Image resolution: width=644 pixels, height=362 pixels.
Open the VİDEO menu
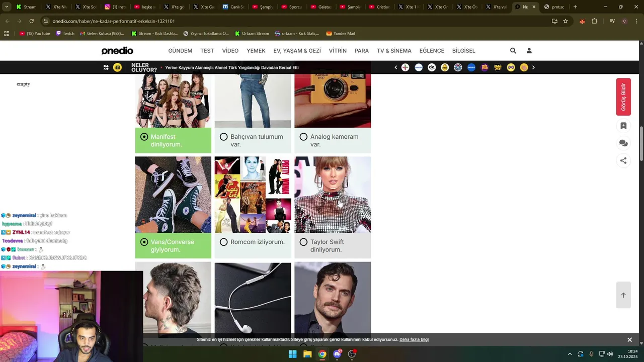pyautogui.click(x=230, y=51)
